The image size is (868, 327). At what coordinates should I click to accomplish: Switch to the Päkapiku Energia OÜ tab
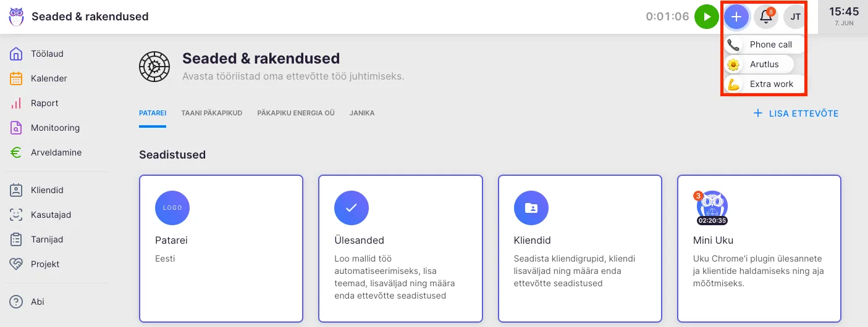point(296,114)
